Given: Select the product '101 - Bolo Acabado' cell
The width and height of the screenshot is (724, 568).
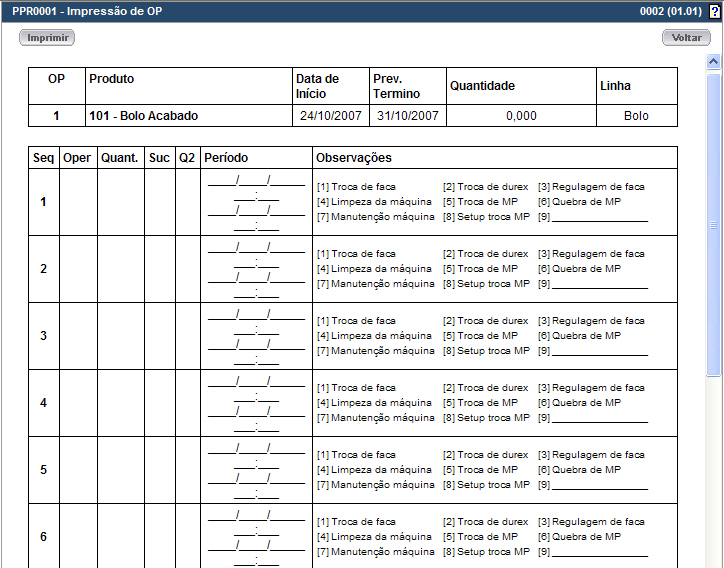Looking at the screenshot, I should [x=144, y=116].
